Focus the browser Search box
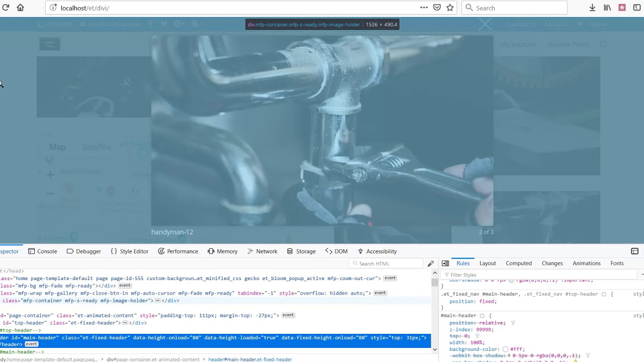The height and width of the screenshot is (362, 644). click(x=514, y=8)
